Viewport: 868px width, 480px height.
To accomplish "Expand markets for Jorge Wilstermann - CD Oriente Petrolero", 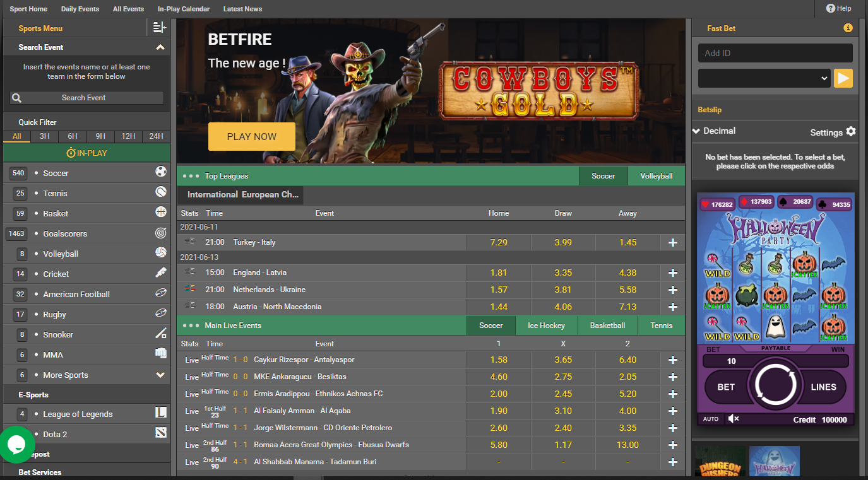I will click(673, 428).
